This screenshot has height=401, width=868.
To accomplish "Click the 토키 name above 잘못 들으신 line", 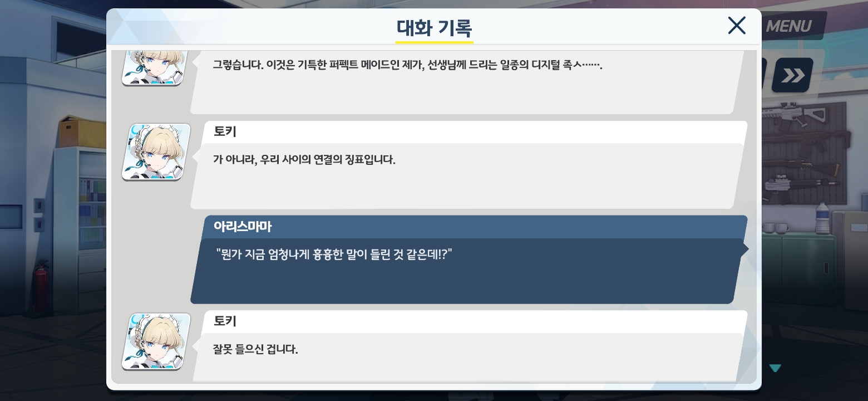I will tap(225, 321).
